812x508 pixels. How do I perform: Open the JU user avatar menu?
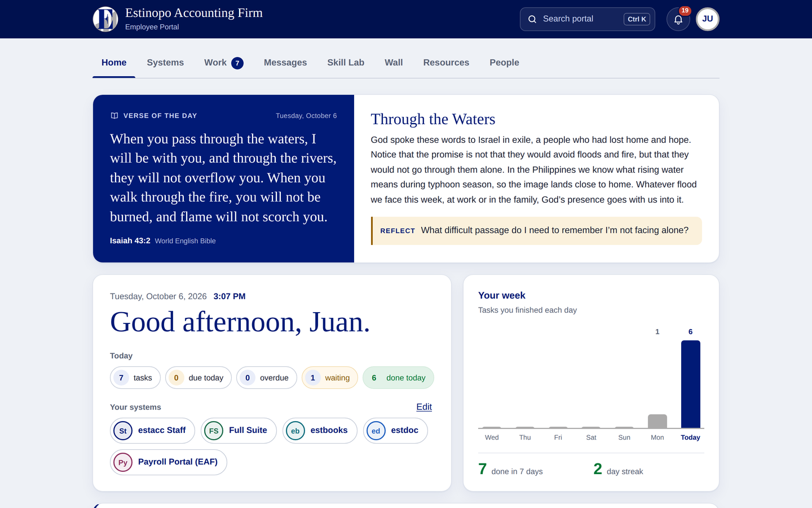pos(708,19)
